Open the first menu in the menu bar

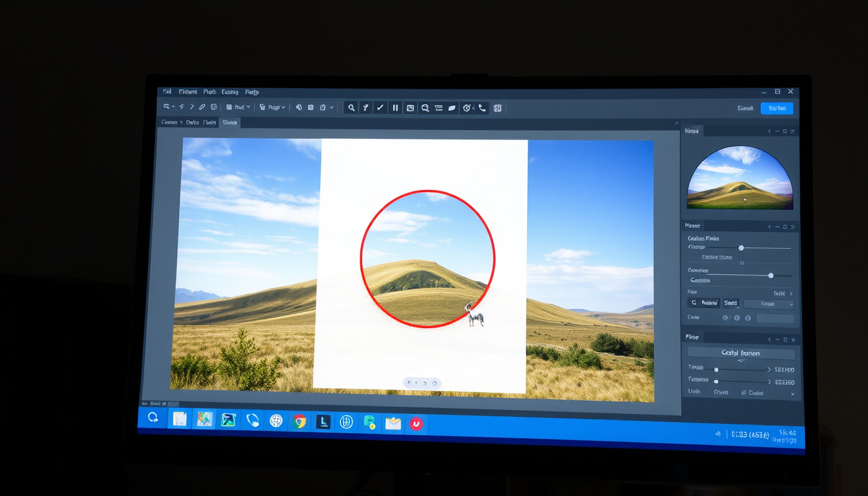(x=167, y=92)
